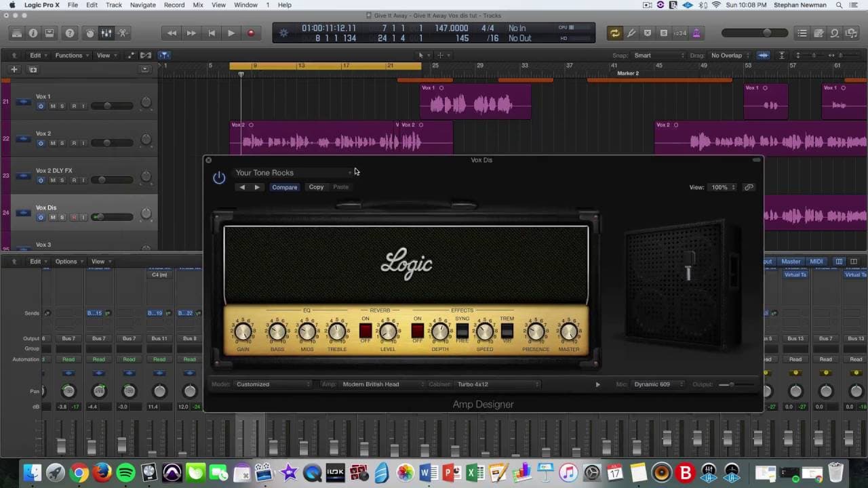This screenshot has width=868, height=488.
Task: Toggle Amp Designer plugin power button
Action: click(x=219, y=178)
